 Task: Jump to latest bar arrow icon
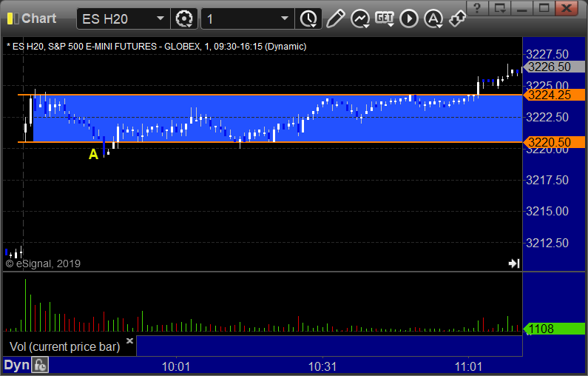[x=514, y=263]
